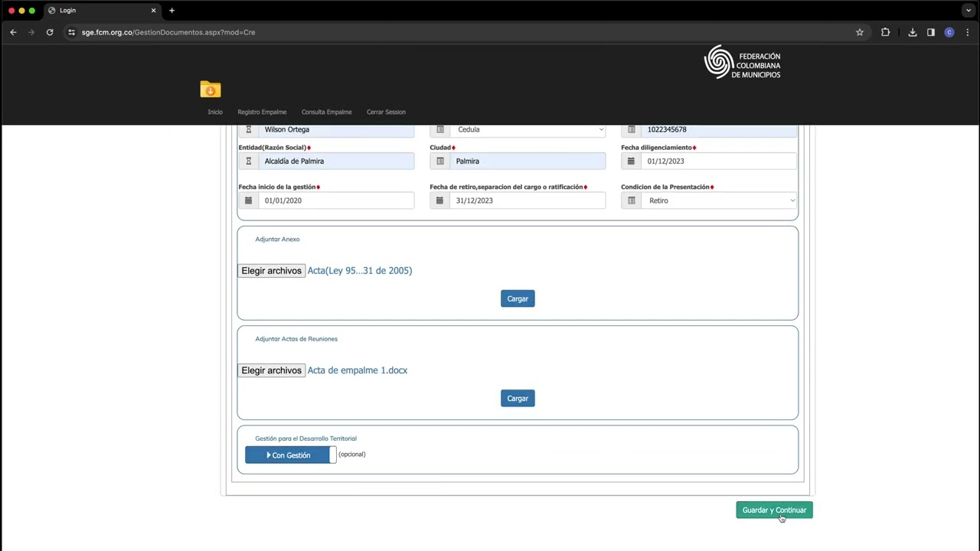Click Cerrar Session menu item
Viewport: 980px width, 551px height.
point(386,112)
